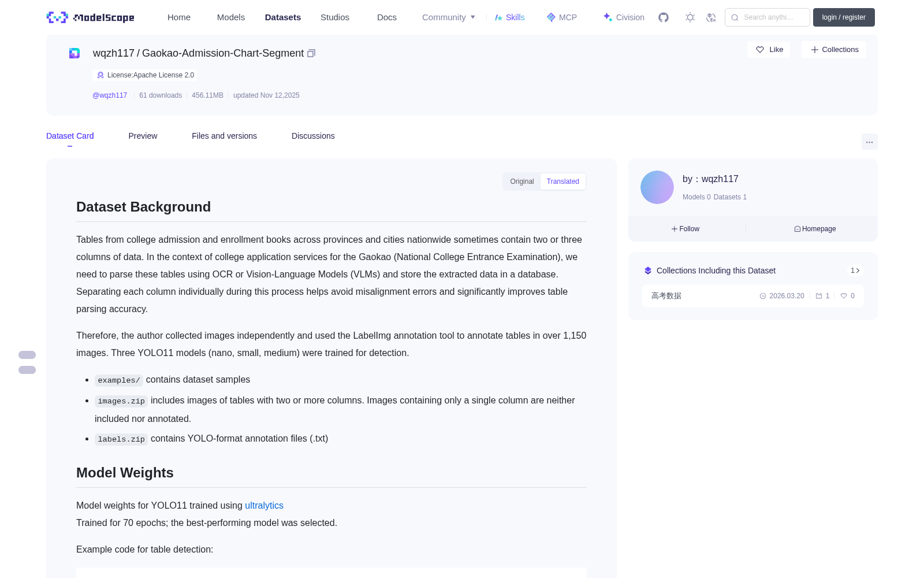Open the three-dot more options menu
The width and height of the screenshot is (924, 578).
pos(869,142)
